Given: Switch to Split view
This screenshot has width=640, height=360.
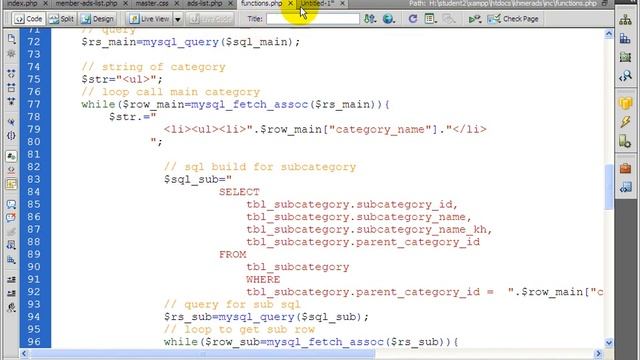Looking at the screenshot, I should 62,19.
